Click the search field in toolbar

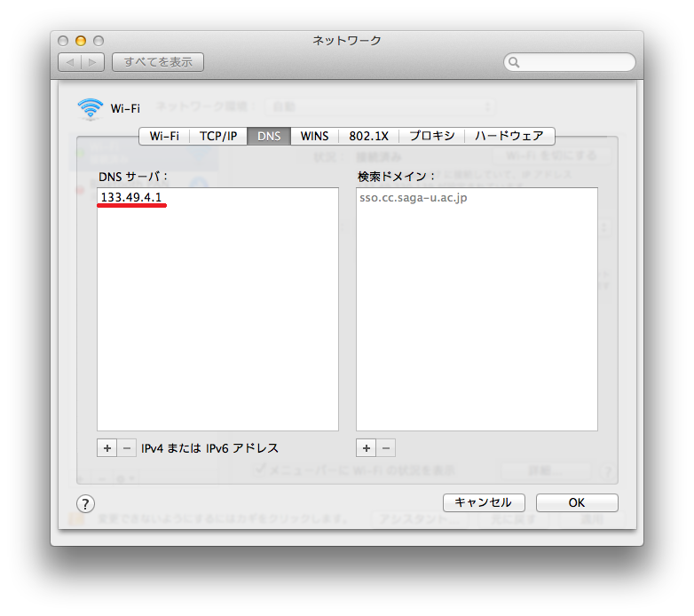click(x=570, y=62)
